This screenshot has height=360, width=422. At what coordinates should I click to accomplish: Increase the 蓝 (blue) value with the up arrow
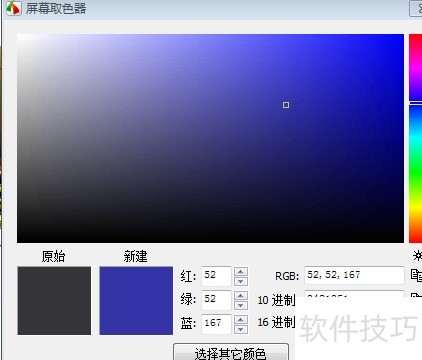click(241, 320)
